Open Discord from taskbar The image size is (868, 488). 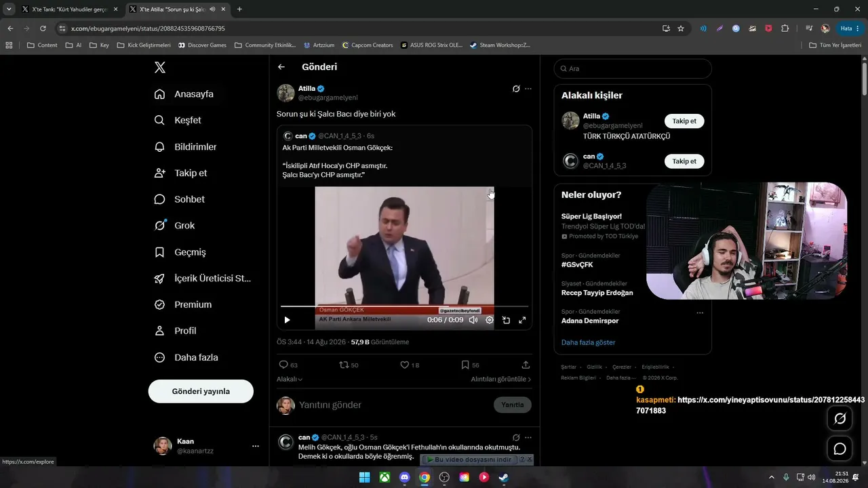[x=405, y=477]
